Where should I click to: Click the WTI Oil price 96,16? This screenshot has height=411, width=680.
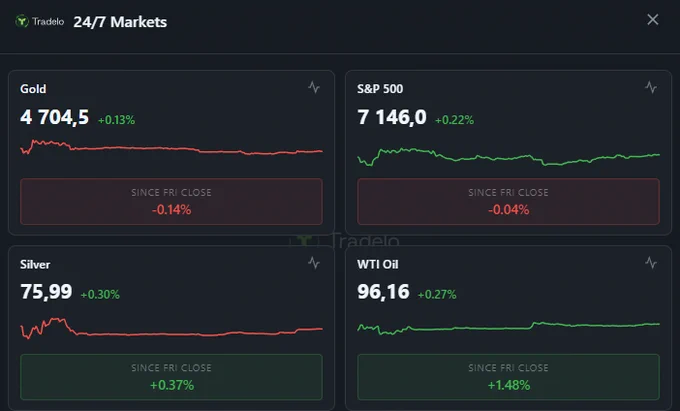[x=383, y=292]
